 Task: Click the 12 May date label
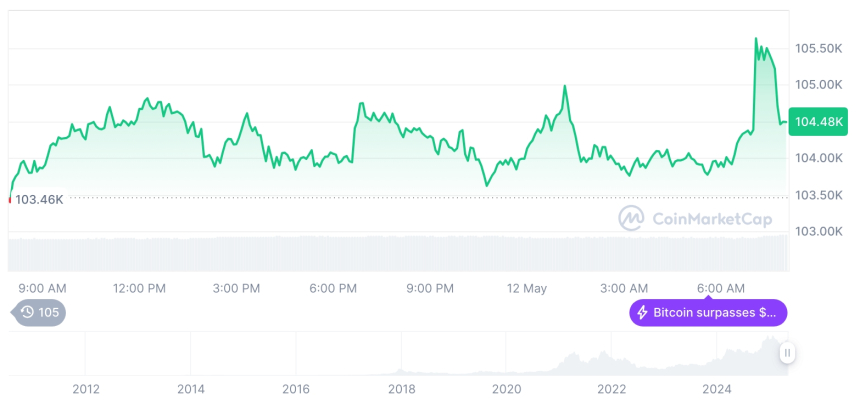[527, 288]
